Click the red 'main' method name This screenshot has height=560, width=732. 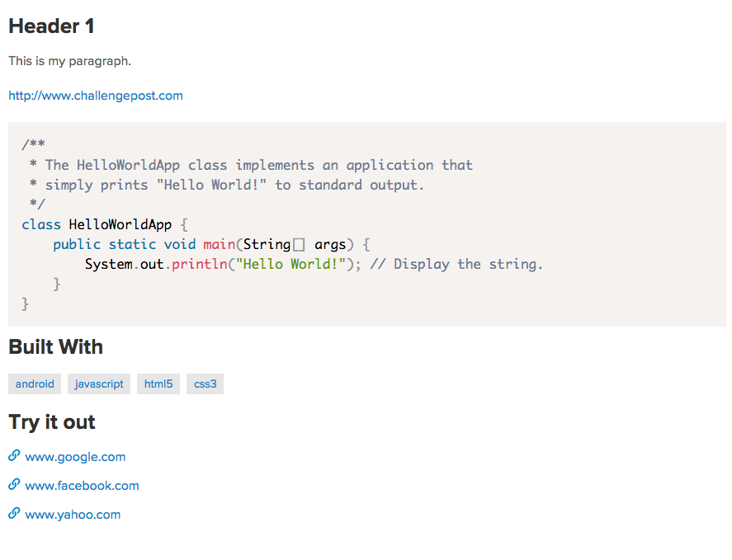coord(220,244)
